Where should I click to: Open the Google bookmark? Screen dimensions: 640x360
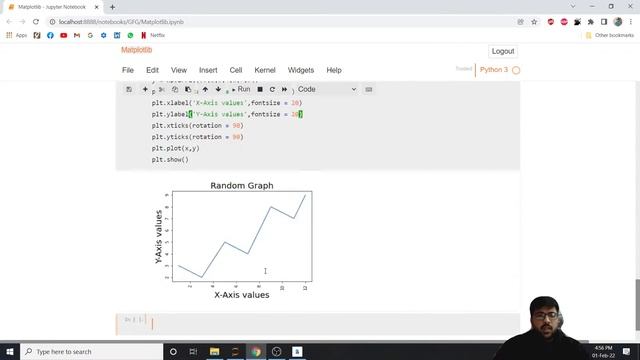click(x=90, y=36)
